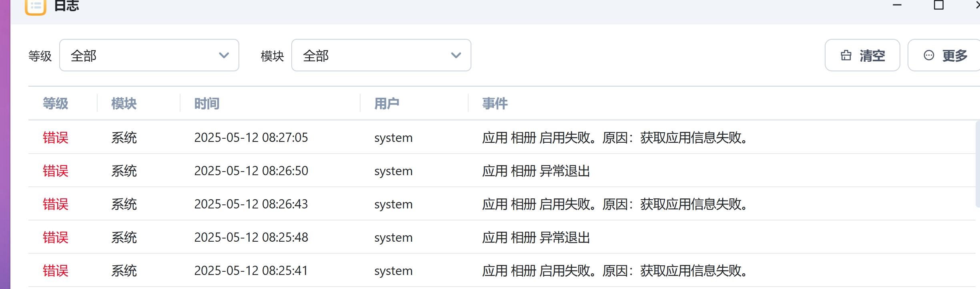Click 错误 level in the 08:25:41 row
980x289 pixels.
click(x=56, y=271)
